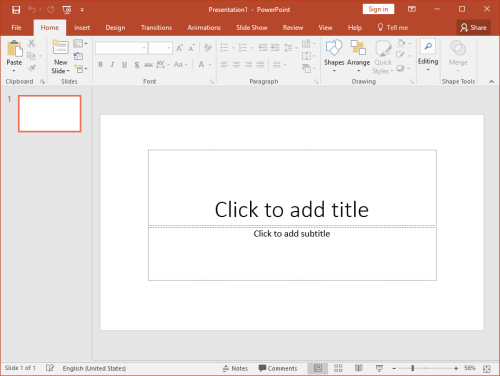The height and width of the screenshot is (376, 500).
Task: Align text right
Action: pyautogui.click(x=248, y=65)
